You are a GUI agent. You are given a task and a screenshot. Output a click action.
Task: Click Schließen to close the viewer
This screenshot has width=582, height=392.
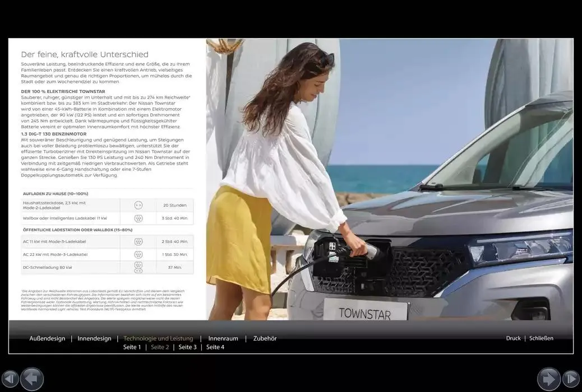541,338
